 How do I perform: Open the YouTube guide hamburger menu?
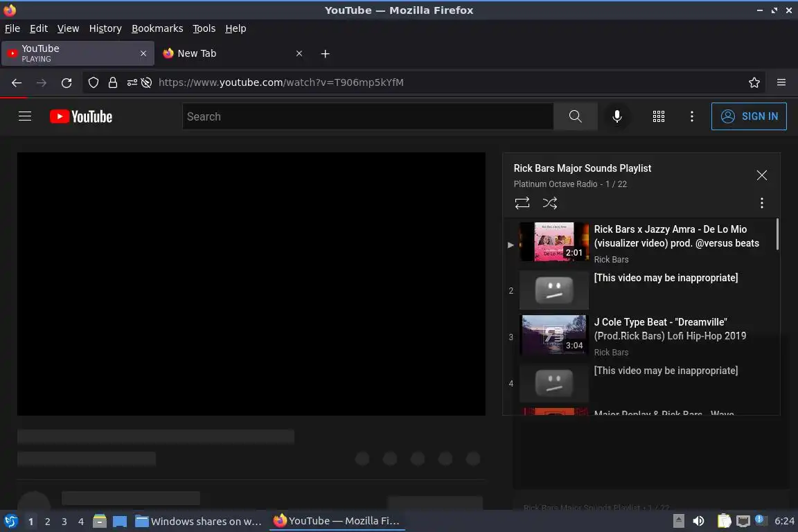pyautogui.click(x=25, y=116)
